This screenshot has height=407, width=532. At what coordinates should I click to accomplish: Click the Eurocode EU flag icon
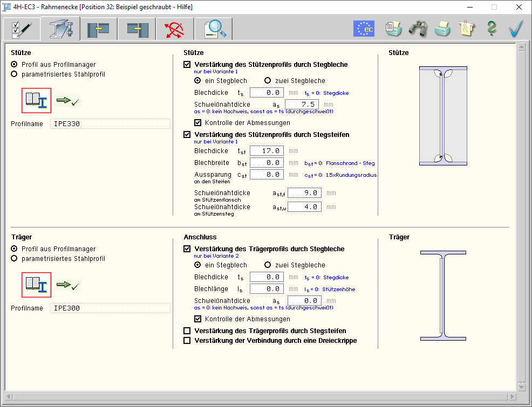(364, 29)
